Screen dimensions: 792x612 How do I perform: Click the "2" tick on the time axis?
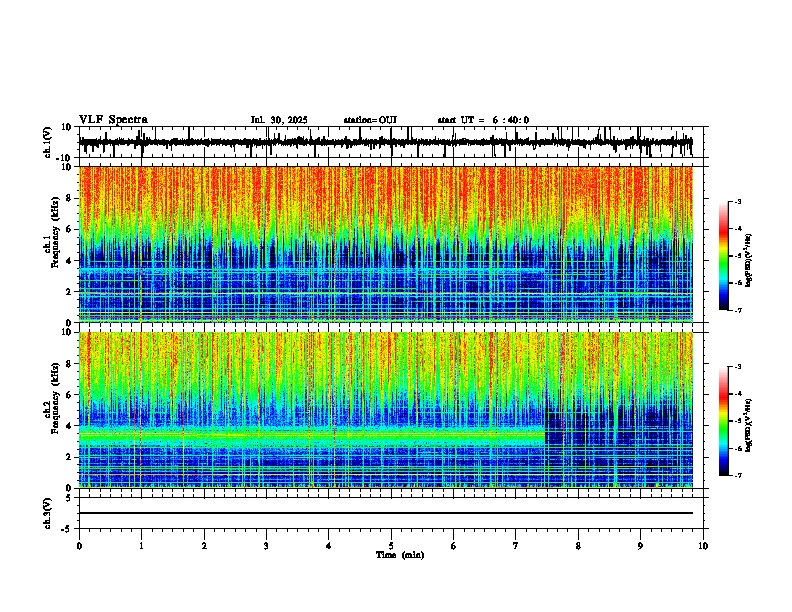click(204, 546)
